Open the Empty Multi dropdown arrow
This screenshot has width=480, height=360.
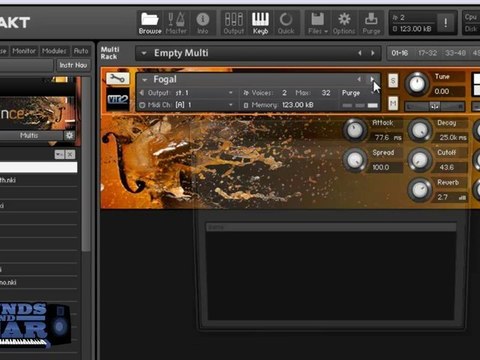coord(144,53)
